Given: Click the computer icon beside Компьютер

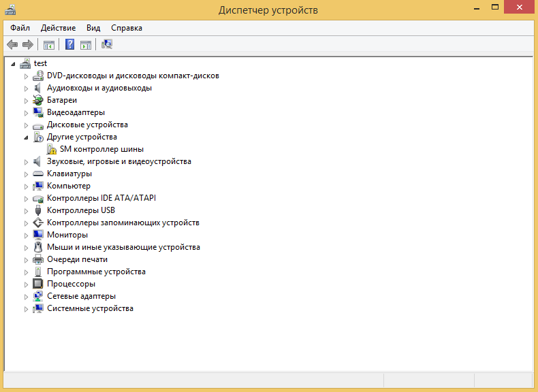Looking at the screenshot, I should [x=38, y=186].
